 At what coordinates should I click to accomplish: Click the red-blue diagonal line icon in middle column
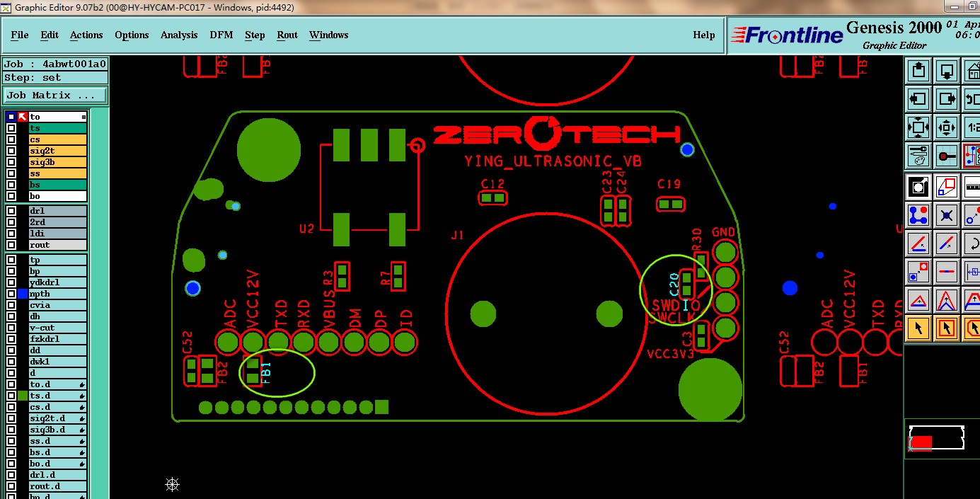click(947, 243)
